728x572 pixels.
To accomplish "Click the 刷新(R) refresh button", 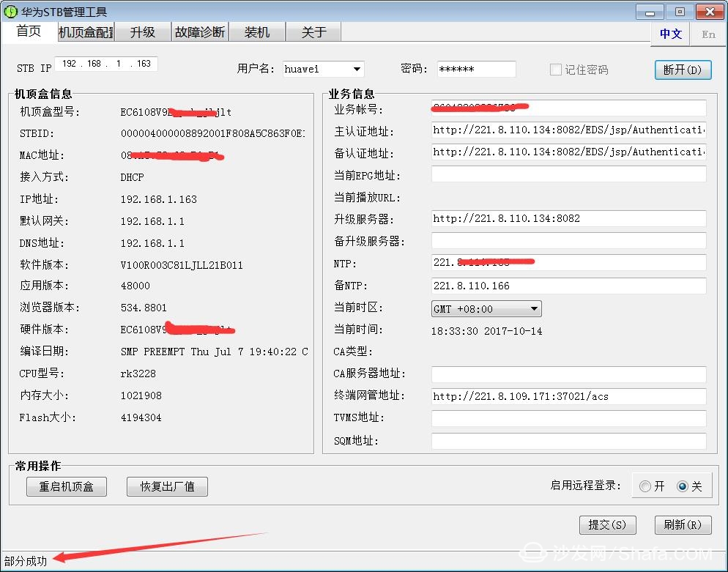I will pyautogui.click(x=683, y=525).
